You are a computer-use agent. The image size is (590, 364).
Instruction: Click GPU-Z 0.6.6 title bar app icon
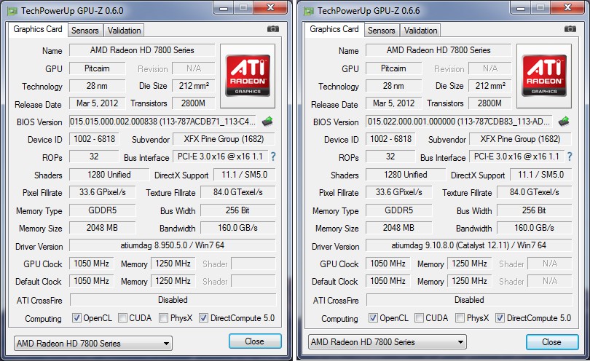[309, 11]
